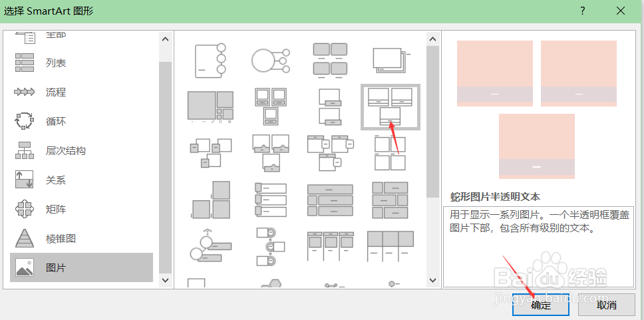Select layout with large square and spiral squares
This screenshot has width=644, height=320.
tap(211, 107)
